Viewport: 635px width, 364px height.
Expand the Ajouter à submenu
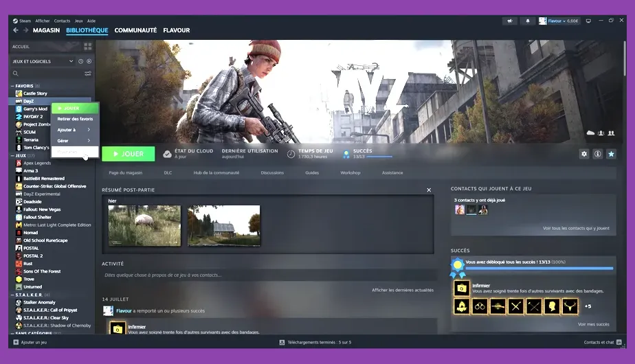click(x=75, y=130)
